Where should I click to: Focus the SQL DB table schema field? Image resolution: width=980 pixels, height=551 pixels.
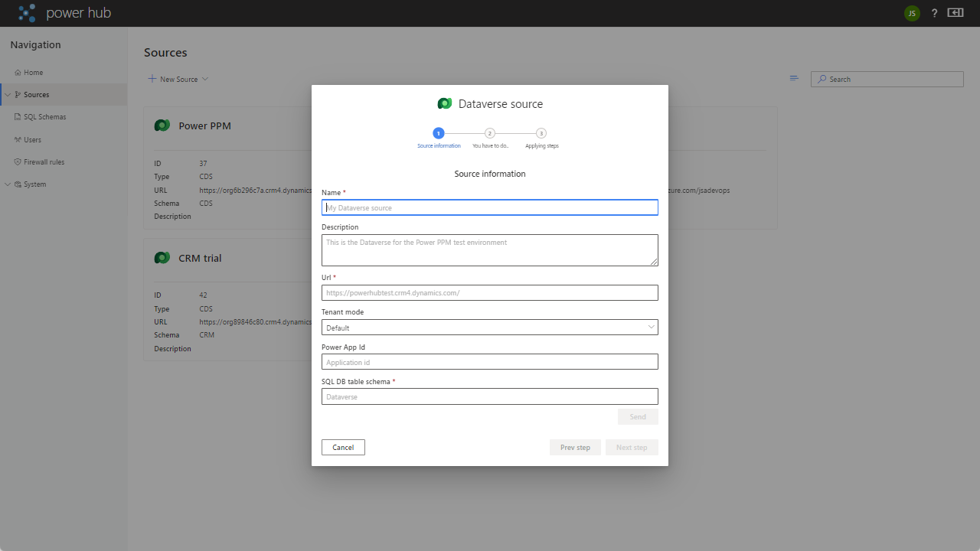pyautogui.click(x=490, y=396)
